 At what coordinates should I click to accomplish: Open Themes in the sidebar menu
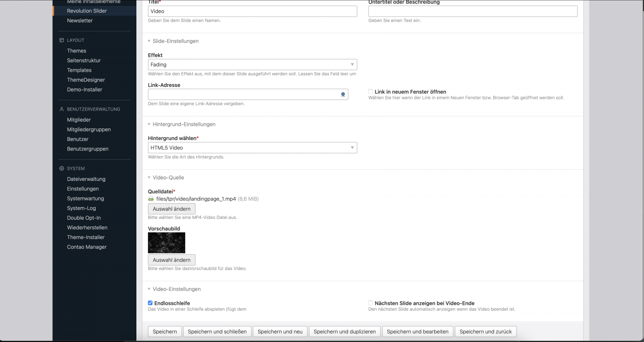pyautogui.click(x=76, y=51)
